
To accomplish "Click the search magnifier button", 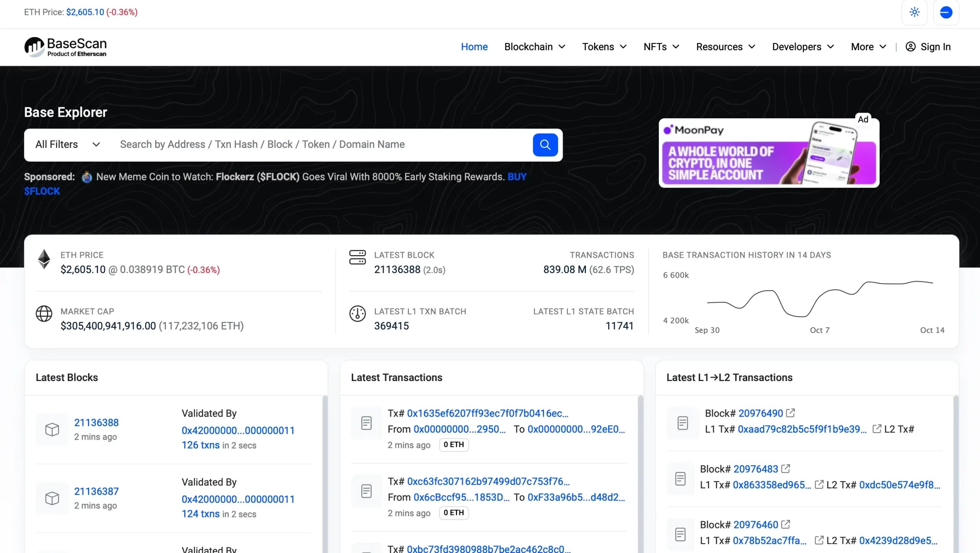I will click(x=545, y=145).
